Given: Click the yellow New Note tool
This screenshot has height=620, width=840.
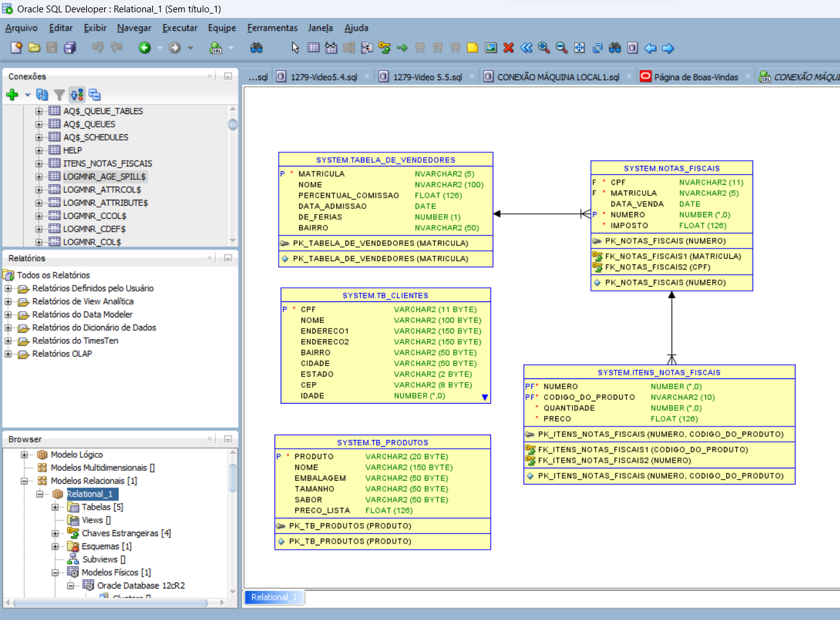Looking at the screenshot, I should point(472,47).
